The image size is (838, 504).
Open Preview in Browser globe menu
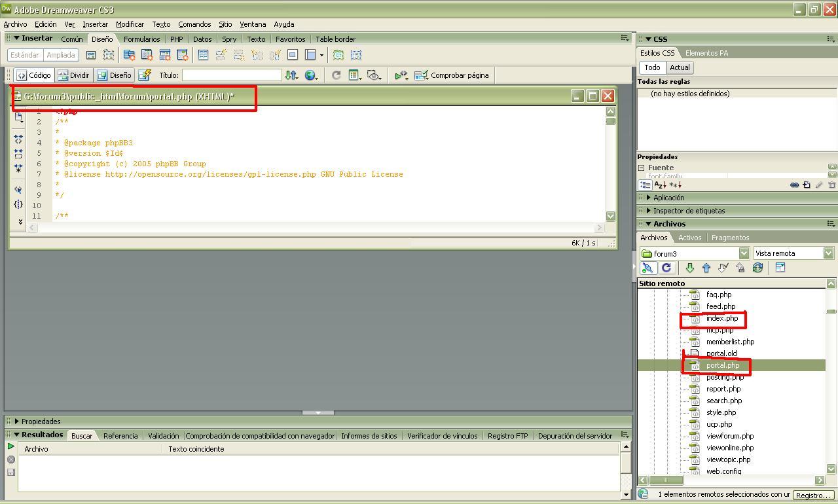point(311,75)
